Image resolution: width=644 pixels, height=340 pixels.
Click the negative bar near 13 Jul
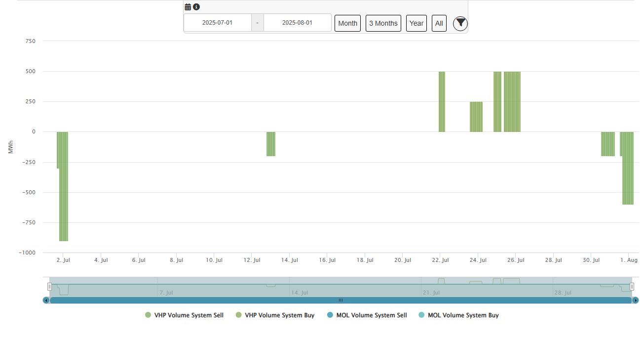[271, 144]
